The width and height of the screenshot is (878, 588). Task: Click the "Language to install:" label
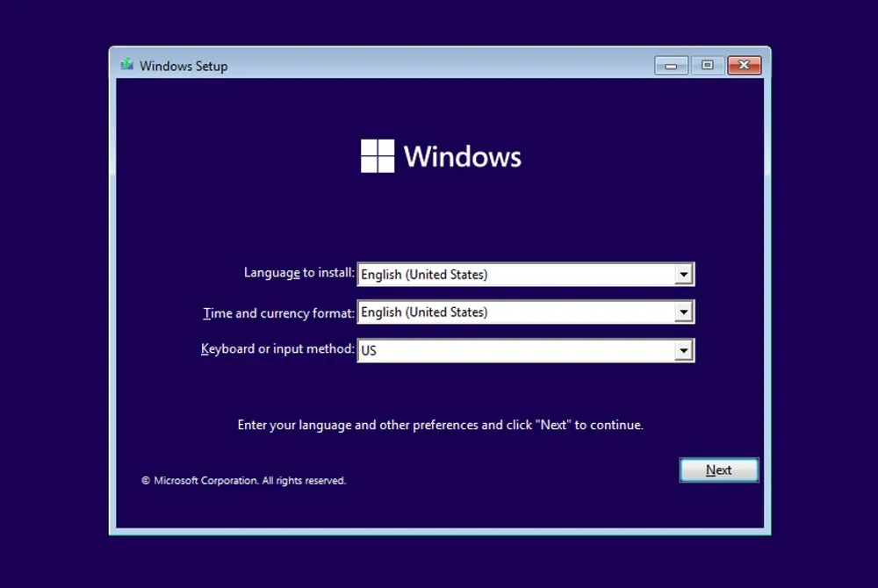coord(299,273)
